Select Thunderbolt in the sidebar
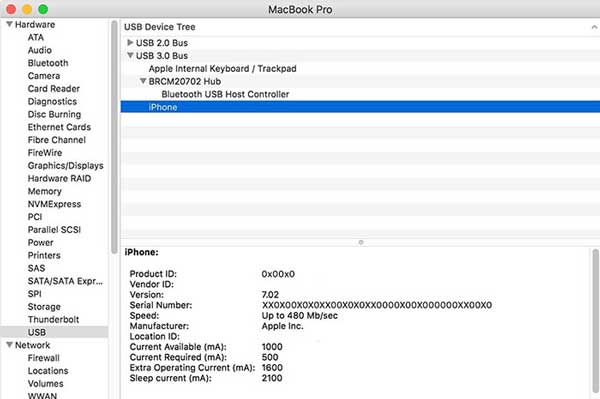Screen dimensions: 600x399 click(x=53, y=319)
